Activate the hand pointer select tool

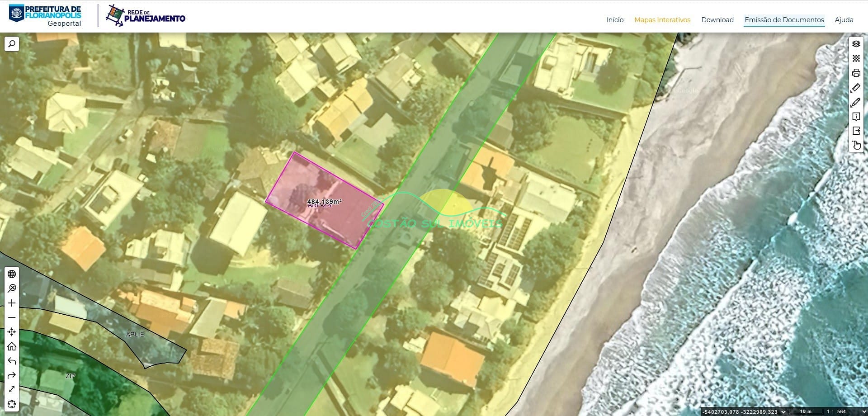click(x=856, y=145)
